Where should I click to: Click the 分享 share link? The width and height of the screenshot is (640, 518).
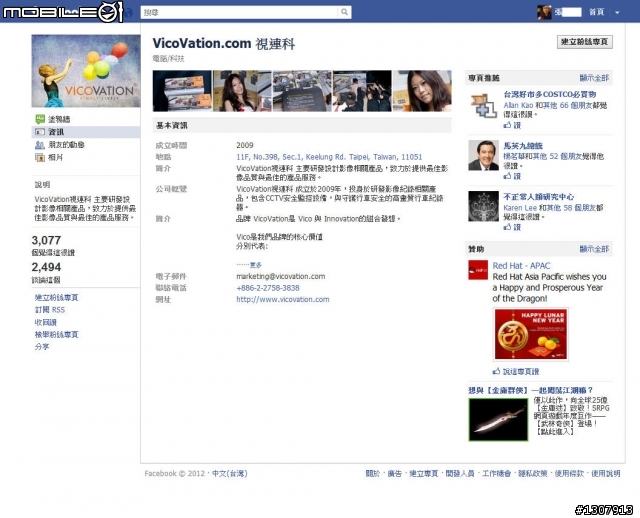coord(42,347)
